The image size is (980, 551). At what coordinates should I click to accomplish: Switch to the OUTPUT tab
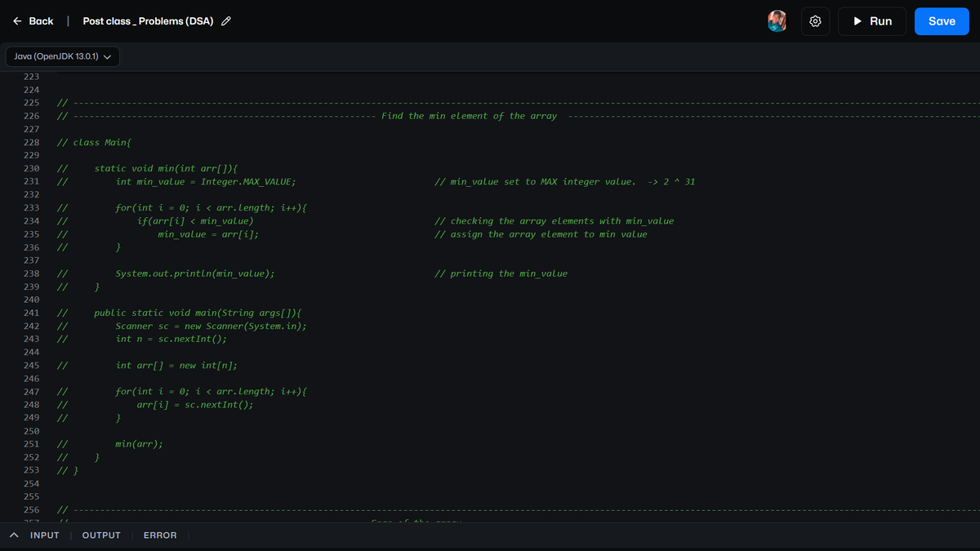click(x=101, y=535)
